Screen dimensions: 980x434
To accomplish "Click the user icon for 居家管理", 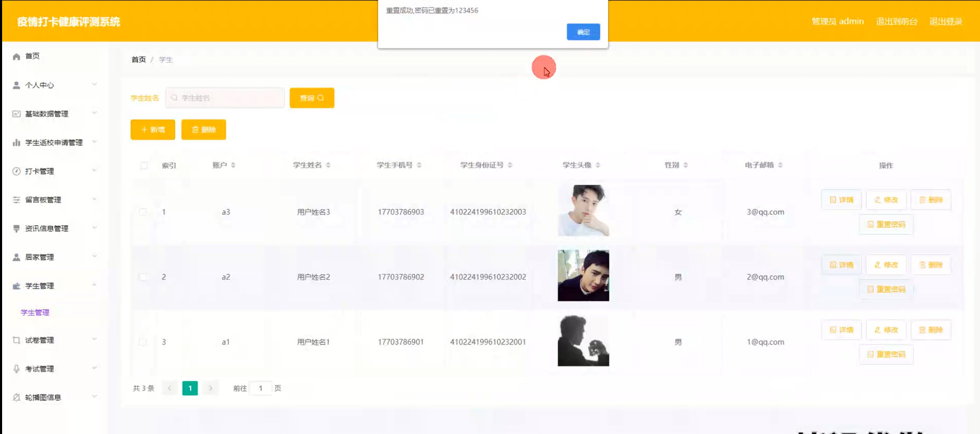I will [x=16, y=258].
